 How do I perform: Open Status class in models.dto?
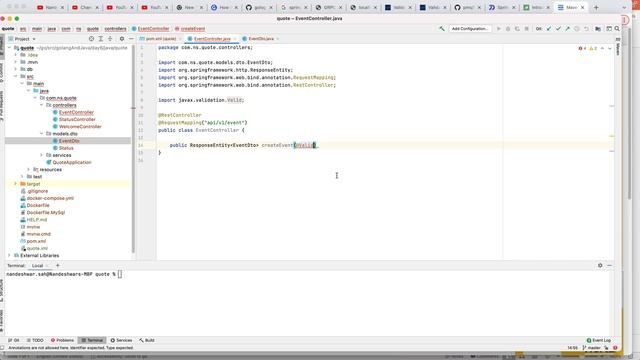tap(66, 148)
